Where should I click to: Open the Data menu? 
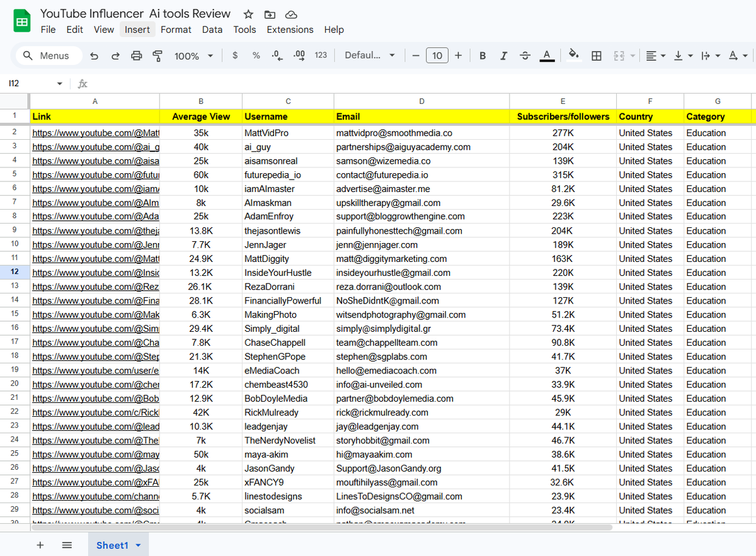(x=212, y=30)
